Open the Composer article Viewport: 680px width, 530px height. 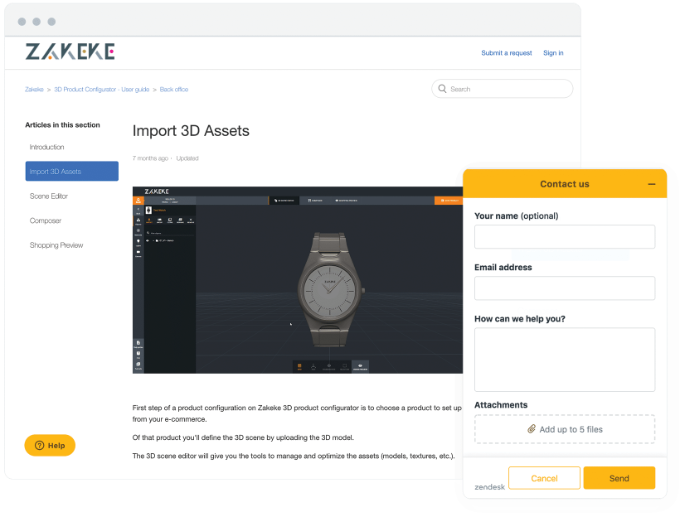[46, 221]
